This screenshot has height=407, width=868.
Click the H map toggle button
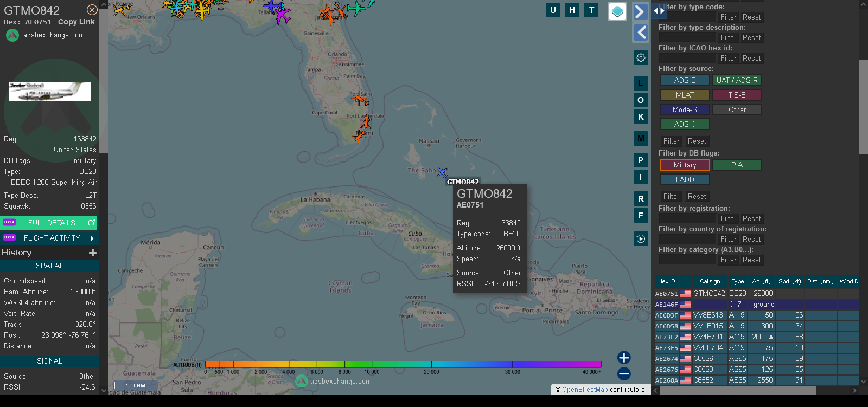pos(572,10)
